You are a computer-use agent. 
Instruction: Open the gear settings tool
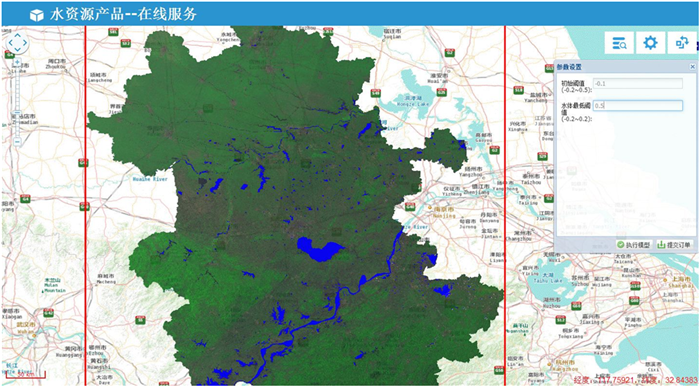point(650,43)
